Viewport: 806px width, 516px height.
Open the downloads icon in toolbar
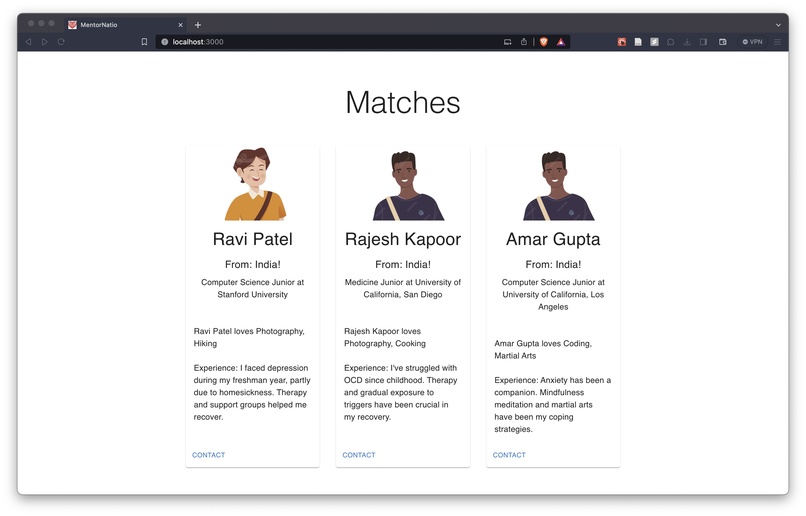[687, 42]
